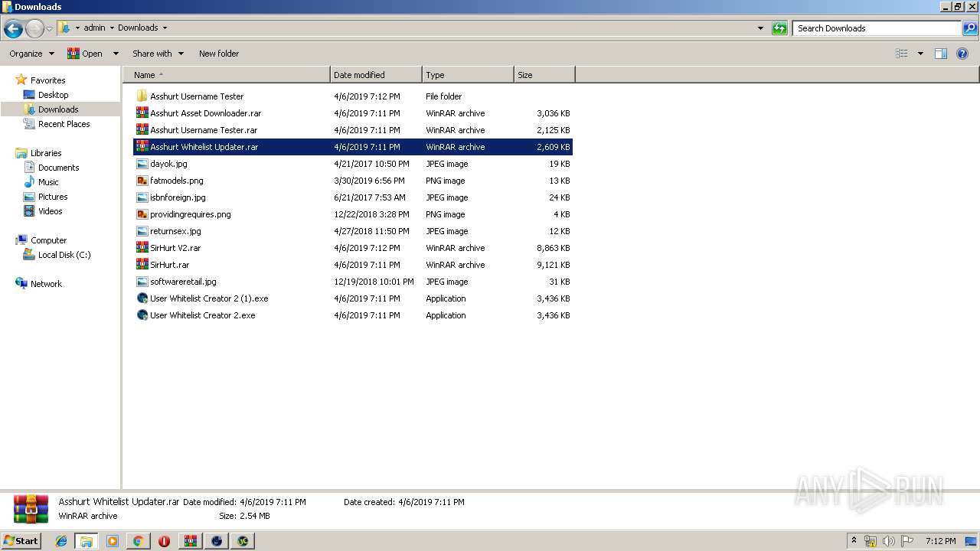The height and width of the screenshot is (551, 980).
Task: Click the 12/19/2018 10:01 PM date cell
Action: coord(374,282)
